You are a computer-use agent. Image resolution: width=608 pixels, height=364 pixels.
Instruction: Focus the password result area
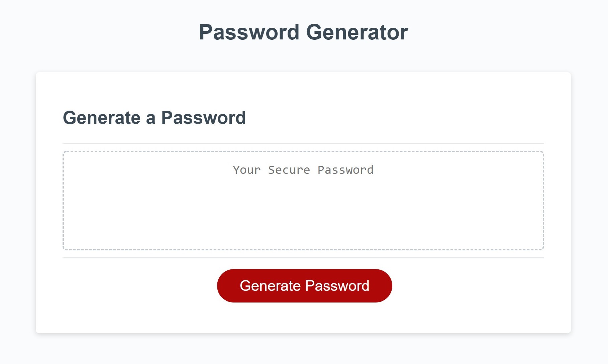pyautogui.click(x=304, y=201)
